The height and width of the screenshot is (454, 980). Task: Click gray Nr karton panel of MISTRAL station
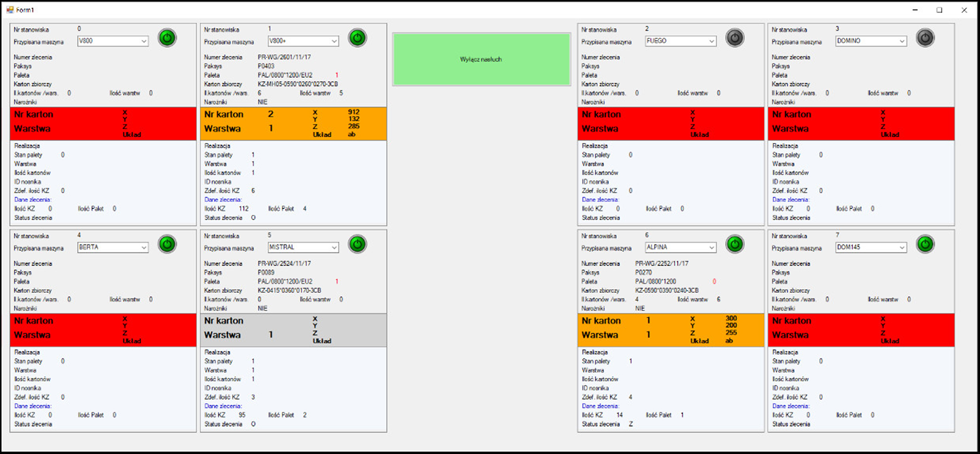click(293, 330)
